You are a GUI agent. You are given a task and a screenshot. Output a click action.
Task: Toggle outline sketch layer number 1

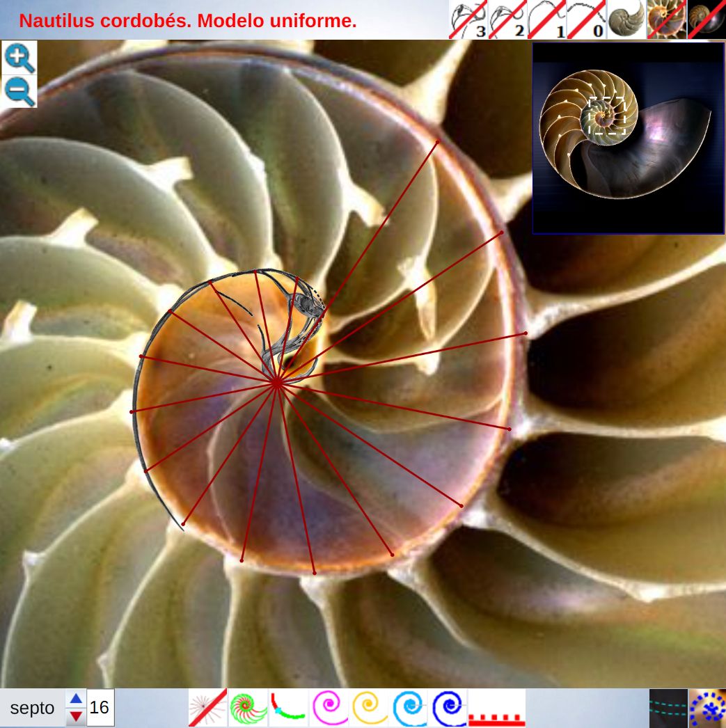click(547, 19)
